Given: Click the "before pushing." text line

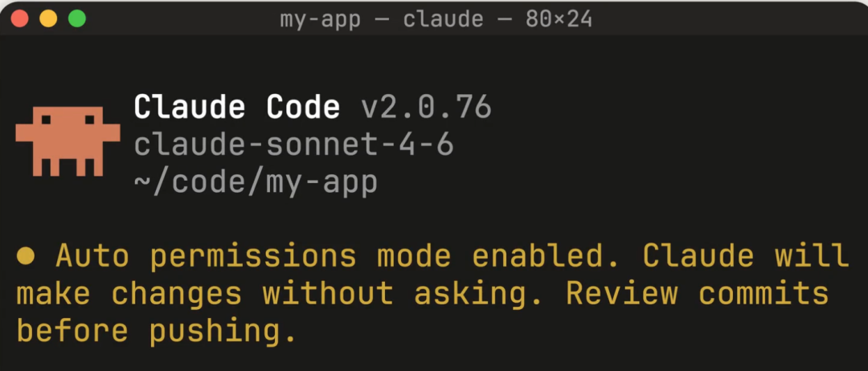Looking at the screenshot, I should (158, 331).
